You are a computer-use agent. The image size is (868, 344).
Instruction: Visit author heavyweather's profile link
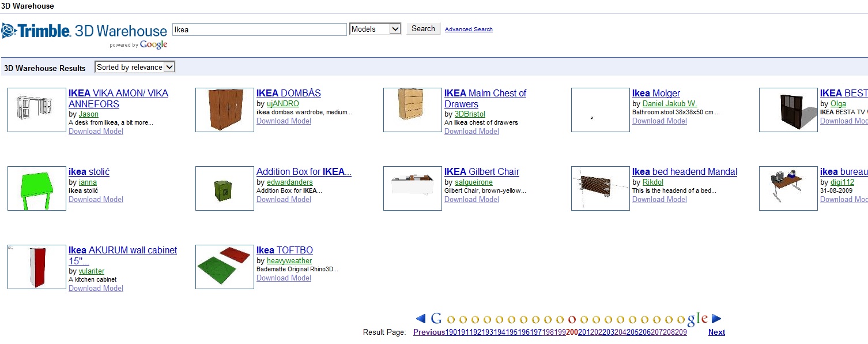(x=289, y=261)
